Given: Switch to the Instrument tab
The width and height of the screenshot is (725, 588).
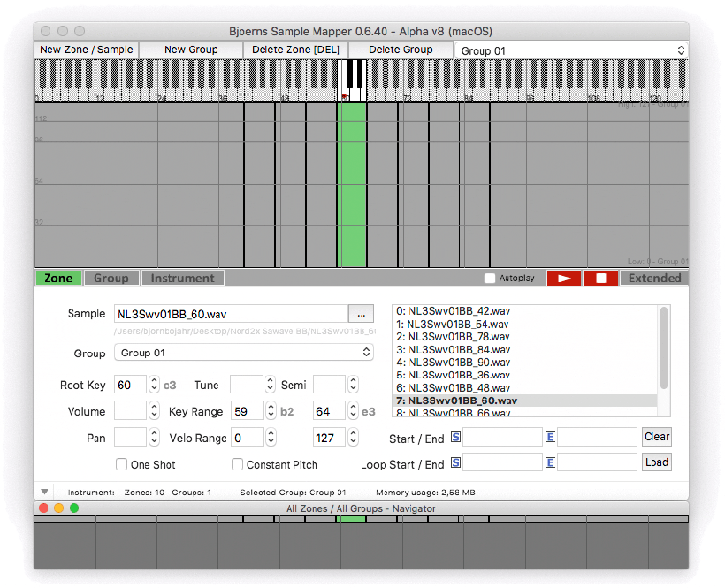Looking at the screenshot, I should pos(183,278).
